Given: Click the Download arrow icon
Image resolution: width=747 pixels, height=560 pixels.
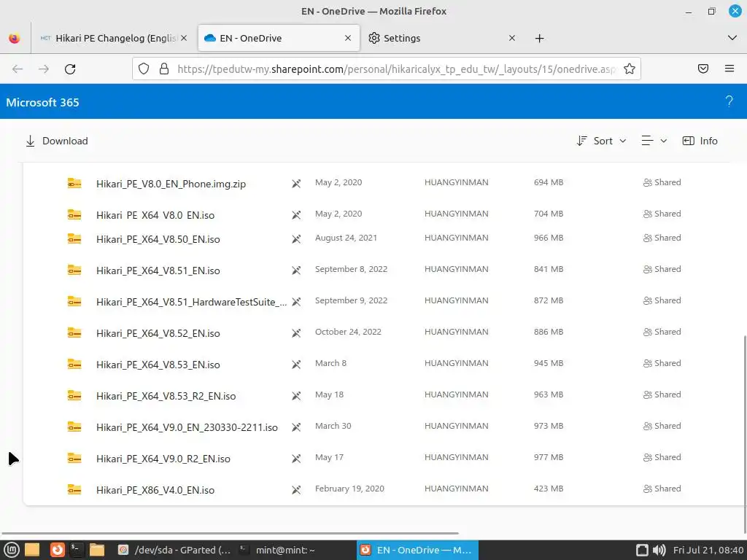Looking at the screenshot, I should (30, 141).
